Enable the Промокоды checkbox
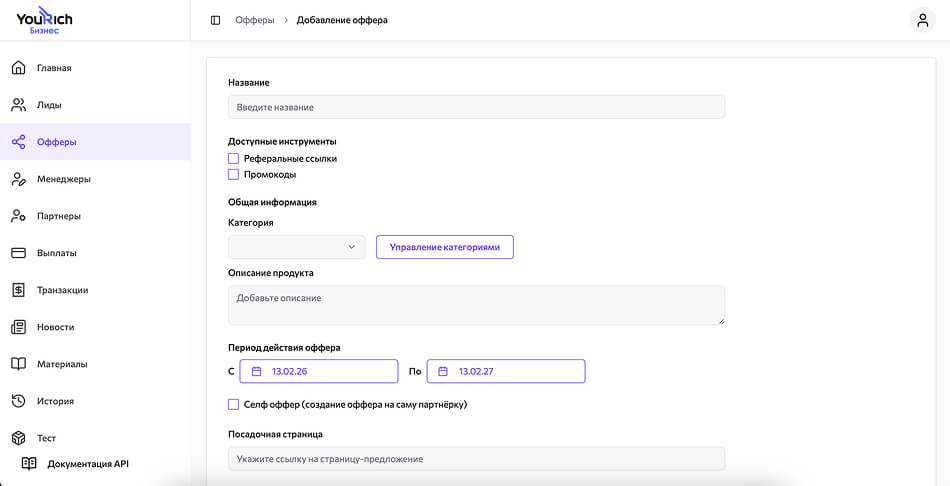Screen dimensions: 950x486 click(233, 175)
